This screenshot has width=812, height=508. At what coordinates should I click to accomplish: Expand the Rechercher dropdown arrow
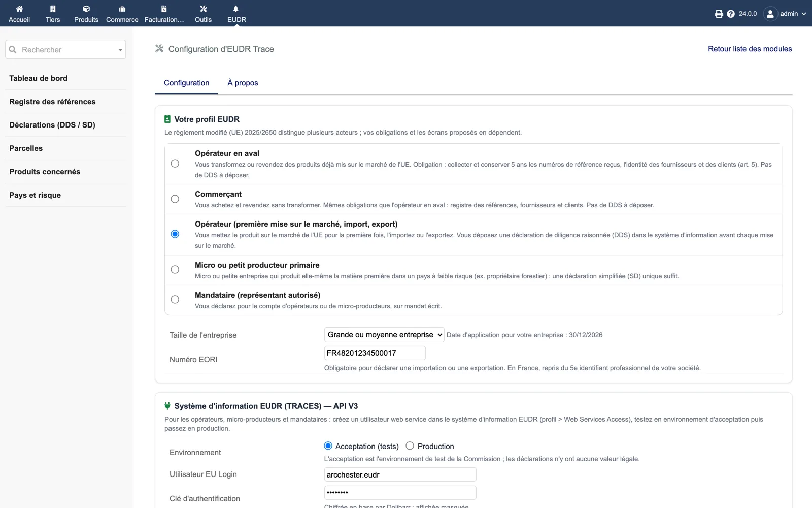tap(120, 50)
